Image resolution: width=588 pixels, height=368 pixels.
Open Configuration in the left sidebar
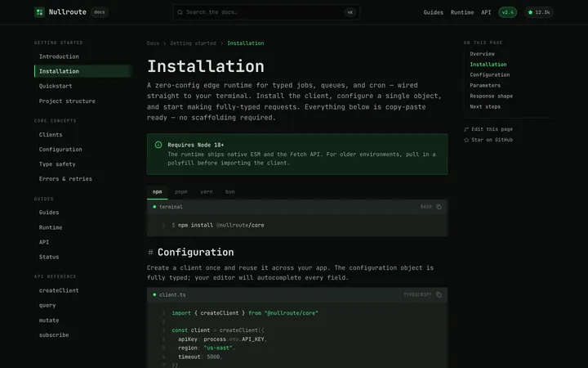(x=60, y=150)
